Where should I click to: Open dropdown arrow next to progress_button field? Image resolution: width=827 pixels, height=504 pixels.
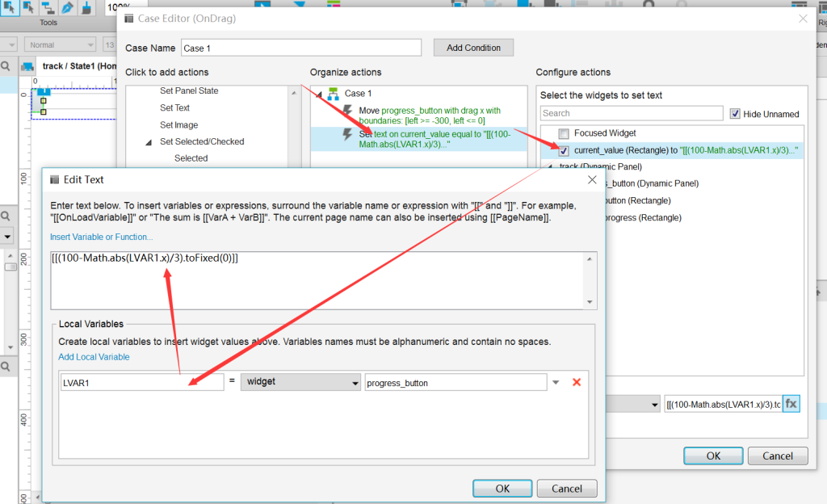556,383
